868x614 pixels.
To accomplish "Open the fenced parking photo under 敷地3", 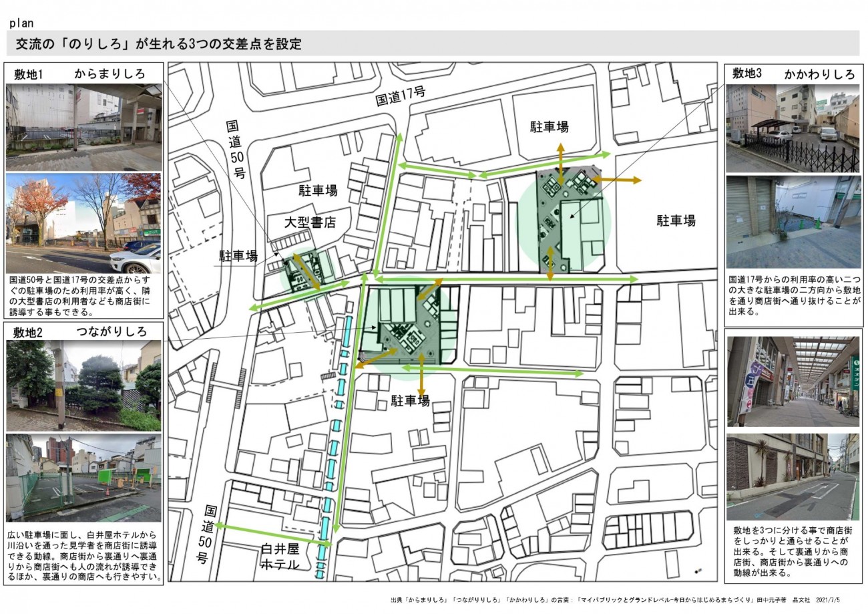I will (x=793, y=128).
